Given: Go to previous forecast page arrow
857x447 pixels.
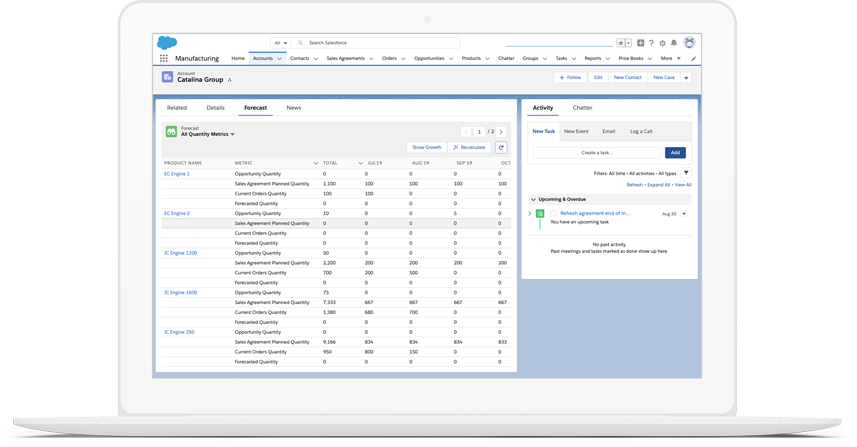Looking at the screenshot, I should click(x=466, y=132).
